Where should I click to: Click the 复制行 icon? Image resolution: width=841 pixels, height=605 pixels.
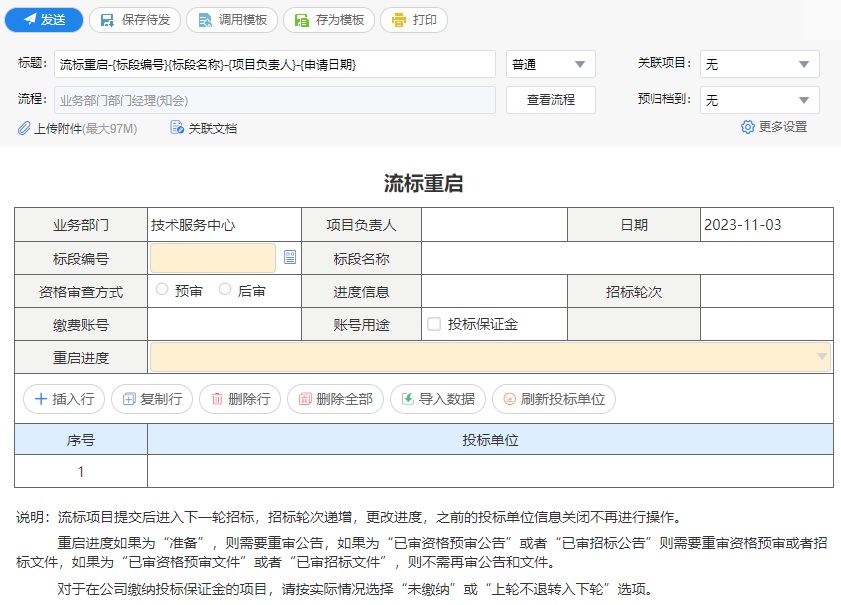click(129, 399)
